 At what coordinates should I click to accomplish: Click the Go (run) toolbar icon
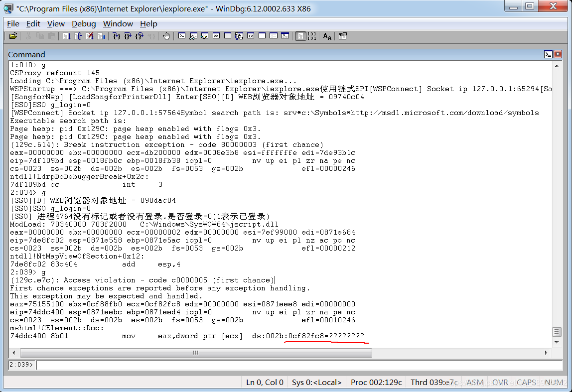point(67,36)
